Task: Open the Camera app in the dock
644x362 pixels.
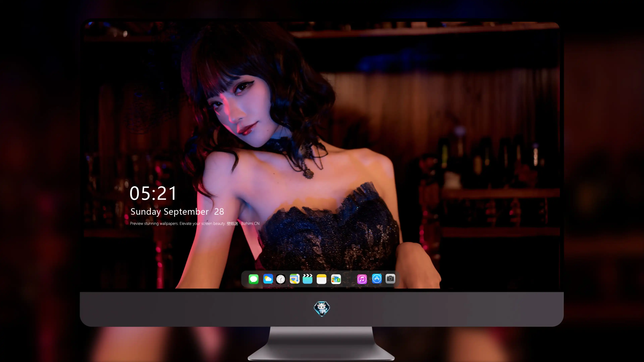Action: pyautogui.click(x=390, y=279)
